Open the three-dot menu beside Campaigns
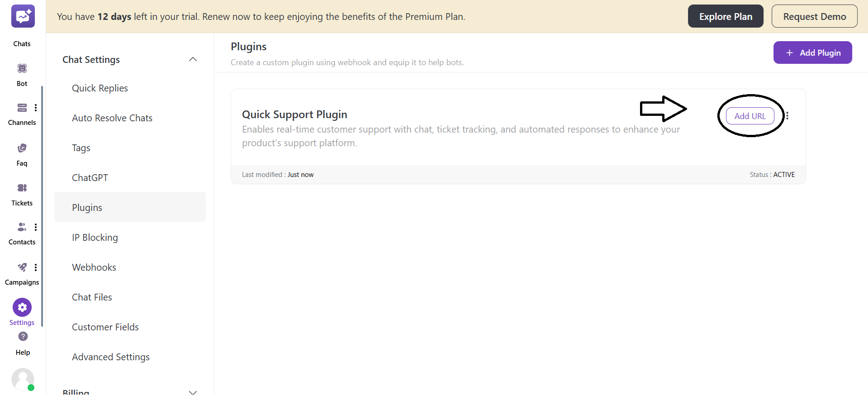The image size is (868, 396). pos(36,267)
